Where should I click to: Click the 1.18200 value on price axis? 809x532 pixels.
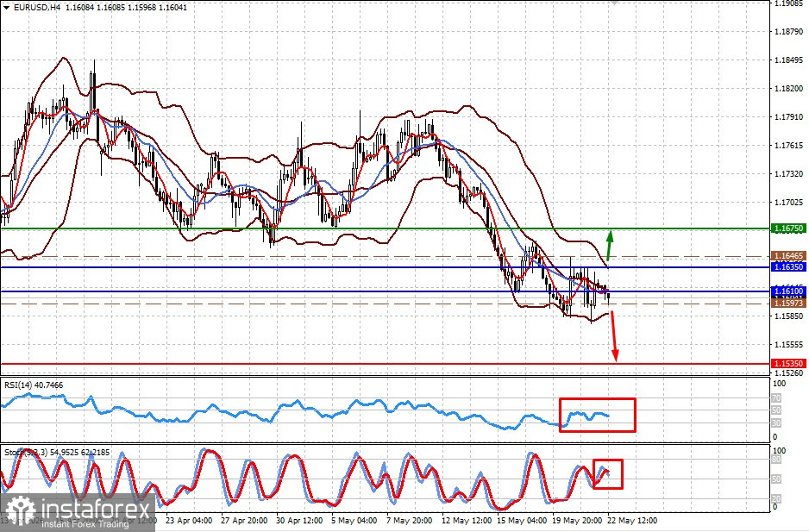(x=789, y=89)
